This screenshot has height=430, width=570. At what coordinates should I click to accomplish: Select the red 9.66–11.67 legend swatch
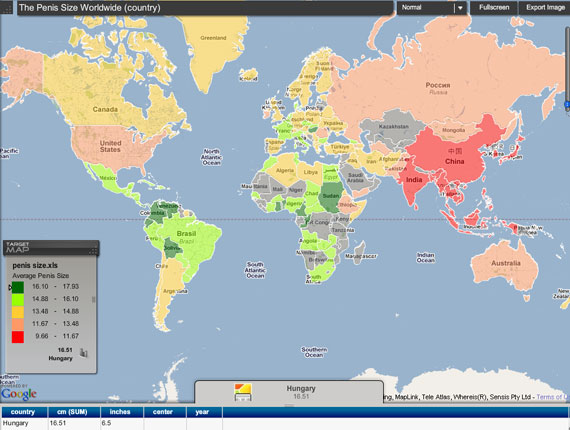point(18,337)
